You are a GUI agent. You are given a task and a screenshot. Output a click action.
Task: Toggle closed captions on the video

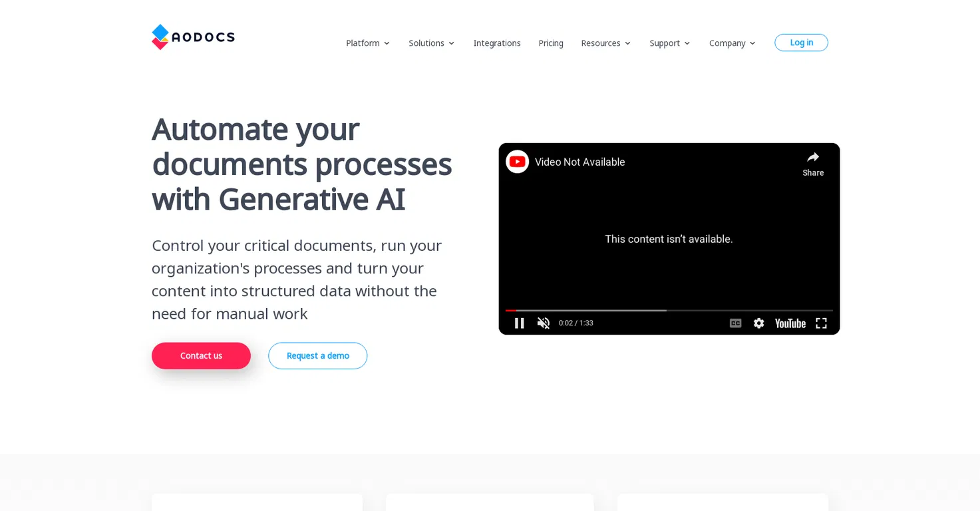pyautogui.click(x=735, y=323)
